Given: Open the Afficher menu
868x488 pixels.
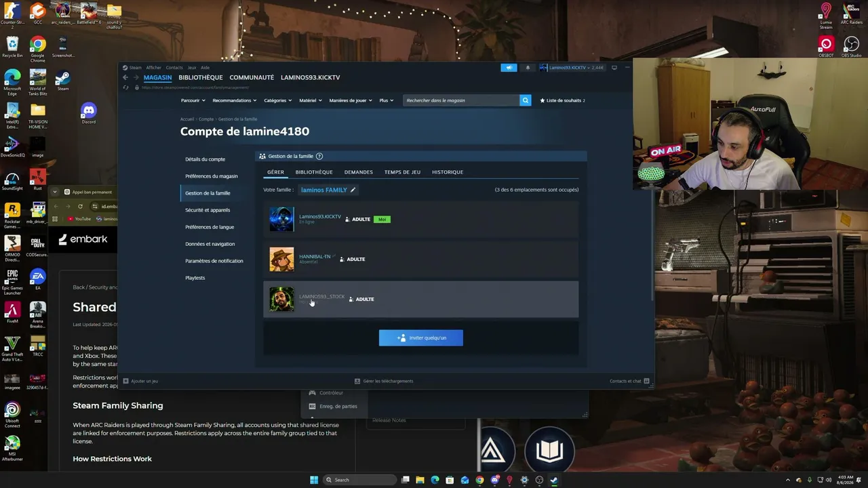Looking at the screenshot, I should 154,68.
